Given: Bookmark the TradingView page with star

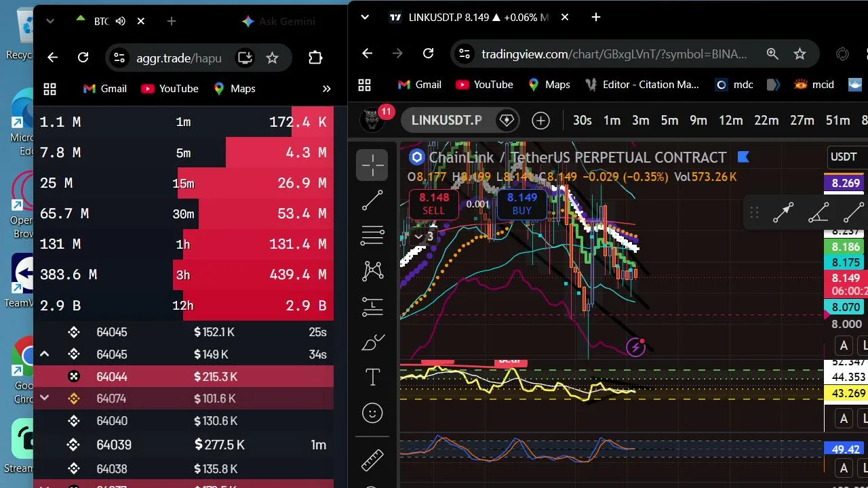Looking at the screenshot, I should 800,54.
